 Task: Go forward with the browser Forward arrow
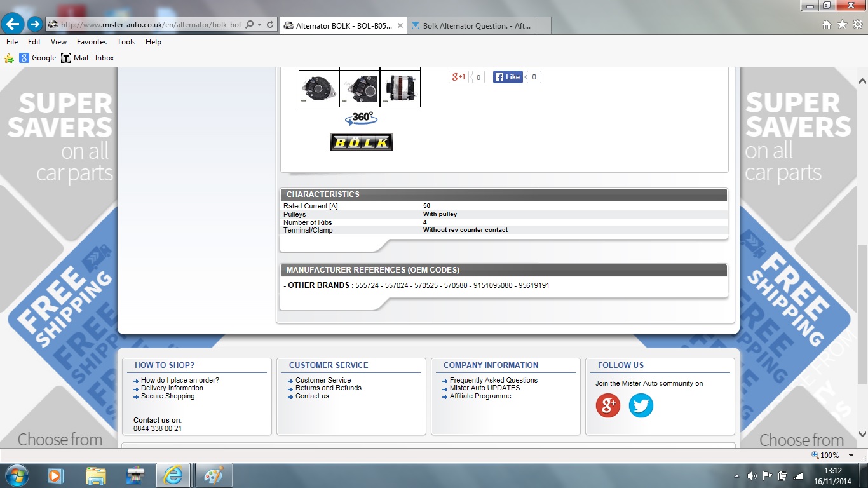click(x=35, y=24)
